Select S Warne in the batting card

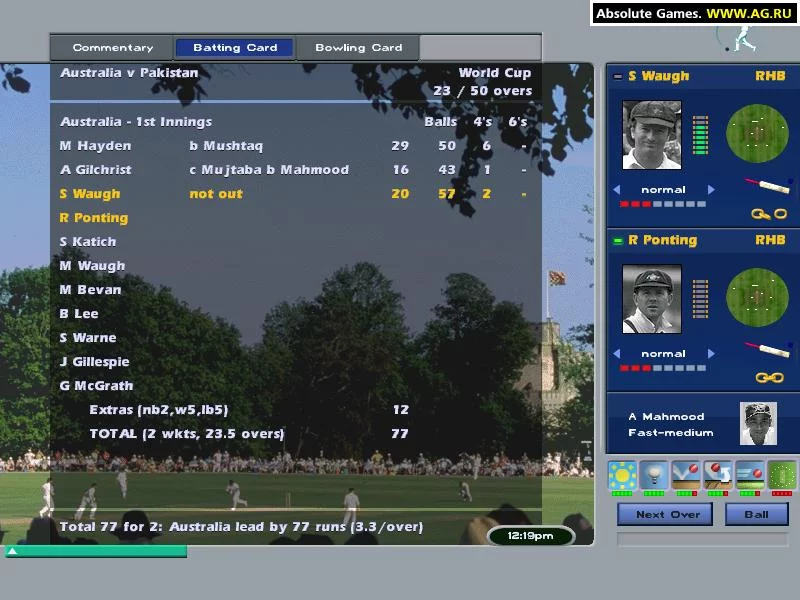pos(88,338)
